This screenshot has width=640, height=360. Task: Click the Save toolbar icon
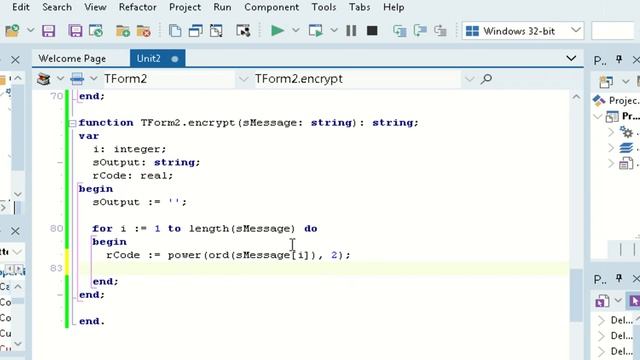pos(49,31)
